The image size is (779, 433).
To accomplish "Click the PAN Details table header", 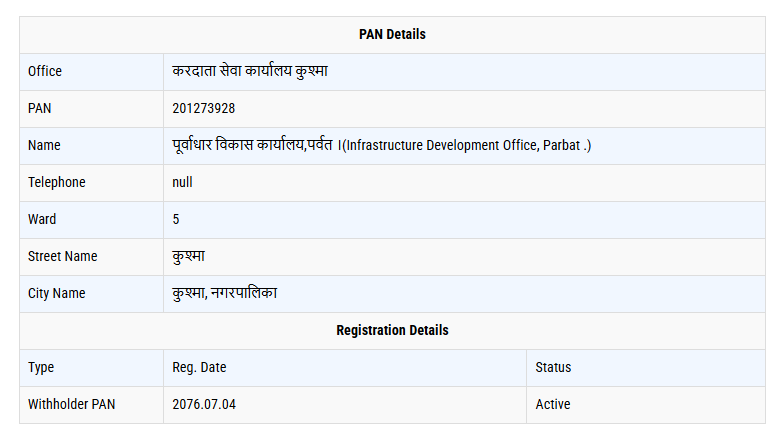I will pyautogui.click(x=392, y=34).
